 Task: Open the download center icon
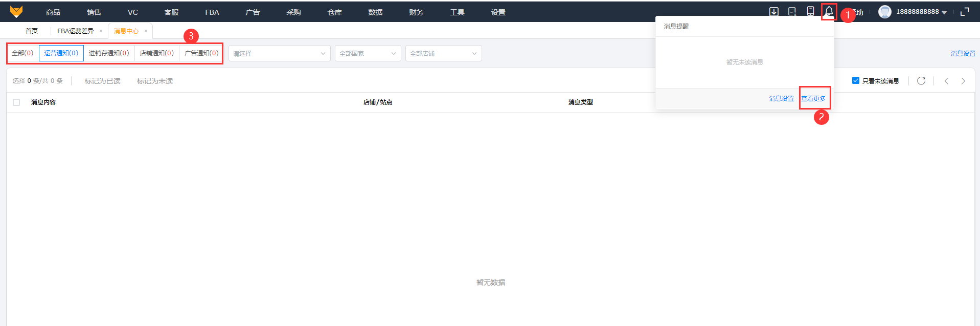774,11
